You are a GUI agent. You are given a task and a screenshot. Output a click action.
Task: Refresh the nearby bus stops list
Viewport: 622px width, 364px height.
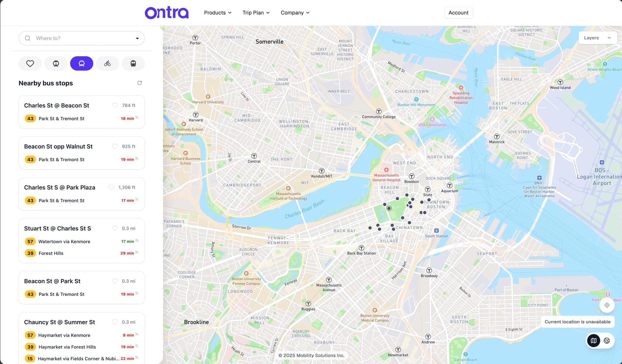(140, 83)
